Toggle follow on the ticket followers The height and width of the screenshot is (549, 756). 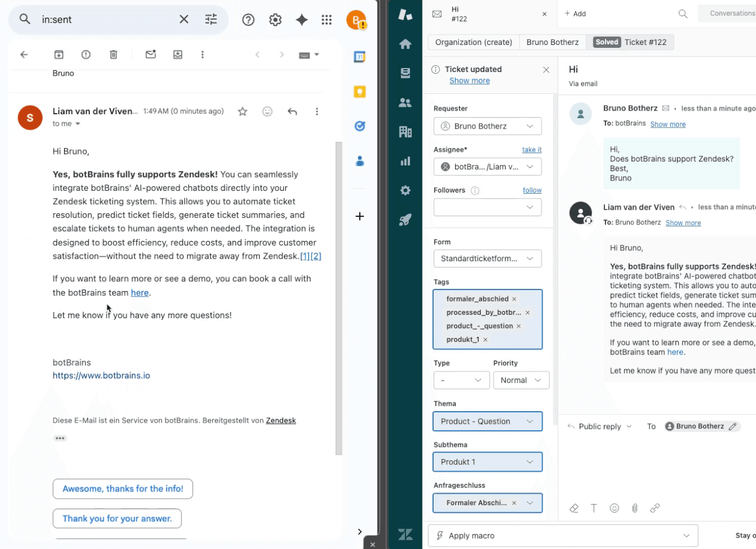click(532, 190)
